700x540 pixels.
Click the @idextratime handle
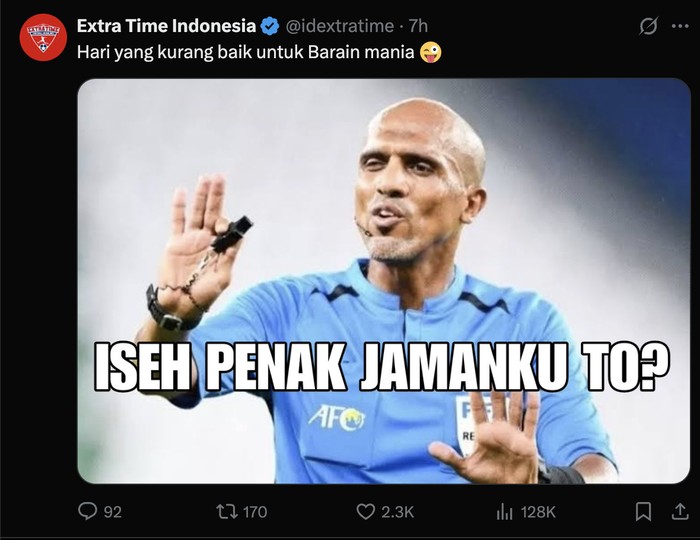(x=340, y=26)
